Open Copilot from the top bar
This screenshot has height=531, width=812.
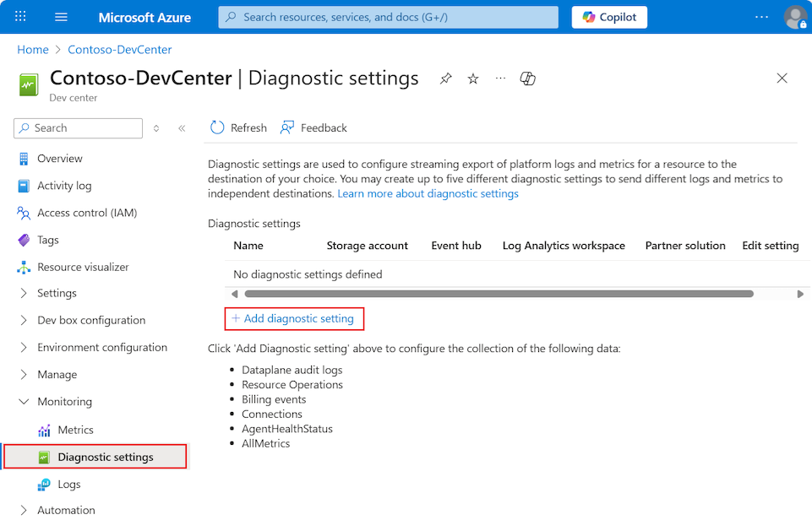click(608, 17)
